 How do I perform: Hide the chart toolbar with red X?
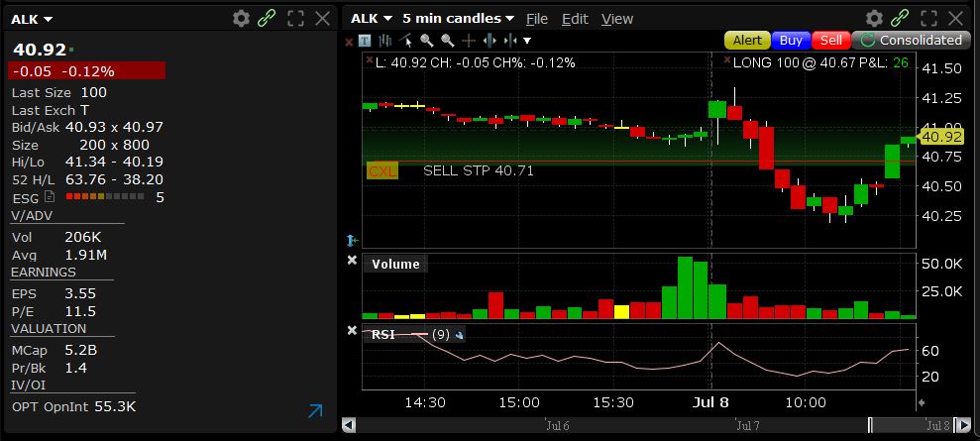click(349, 42)
